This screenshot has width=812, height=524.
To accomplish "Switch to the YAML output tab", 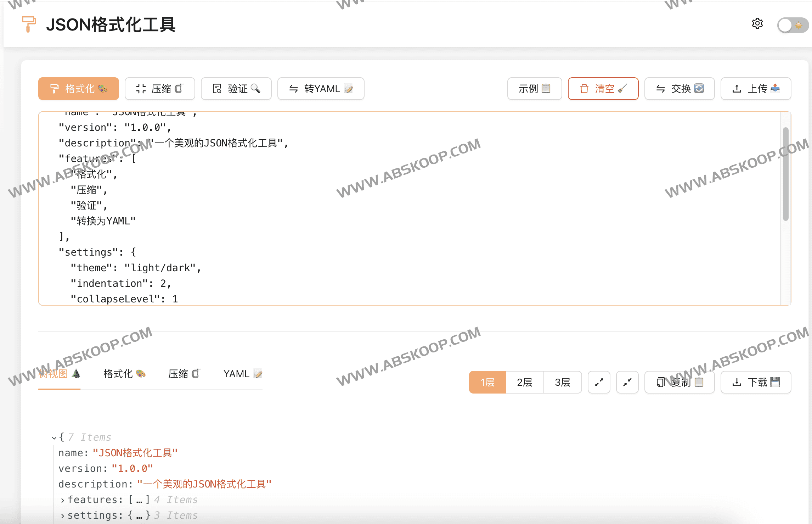I will [x=243, y=374].
